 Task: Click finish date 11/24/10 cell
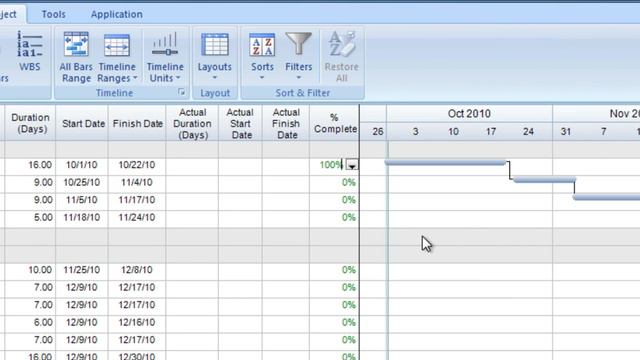click(137, 218)
